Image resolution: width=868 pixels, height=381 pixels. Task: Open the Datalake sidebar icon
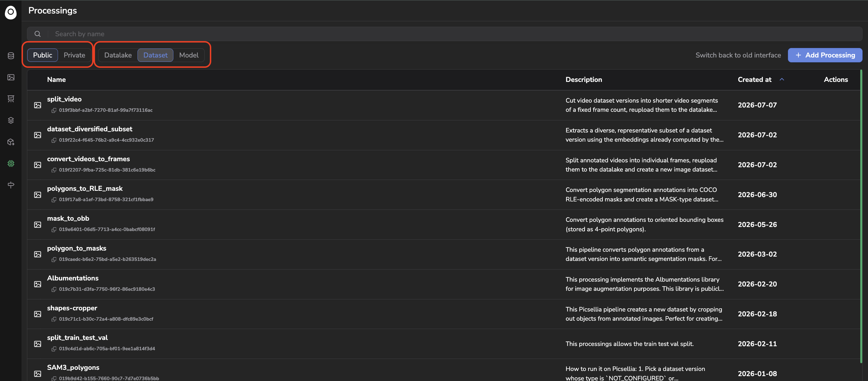[11, 56]
